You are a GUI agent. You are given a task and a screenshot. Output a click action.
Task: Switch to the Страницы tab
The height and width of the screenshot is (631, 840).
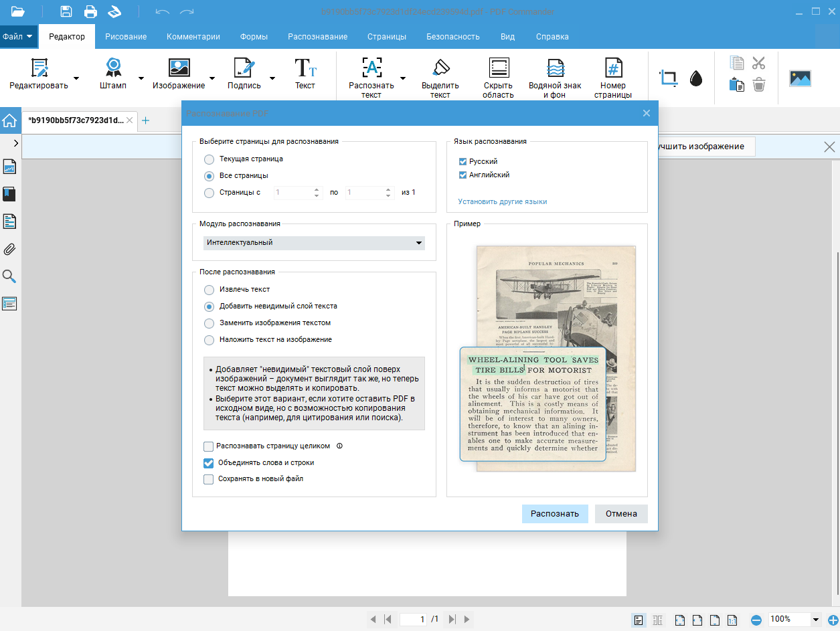[387, 37]
